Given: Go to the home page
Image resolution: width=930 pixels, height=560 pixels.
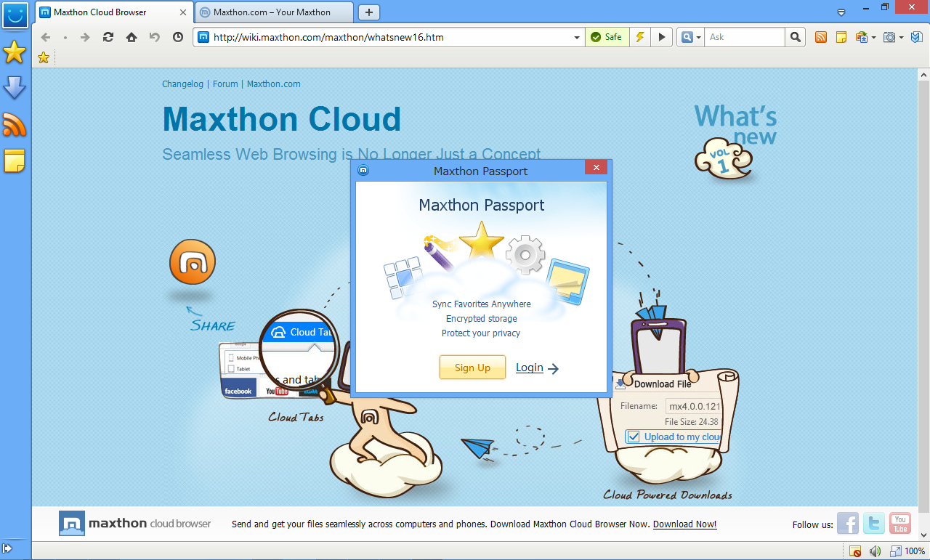Looking at the screenshot, I should coord(132,37).
